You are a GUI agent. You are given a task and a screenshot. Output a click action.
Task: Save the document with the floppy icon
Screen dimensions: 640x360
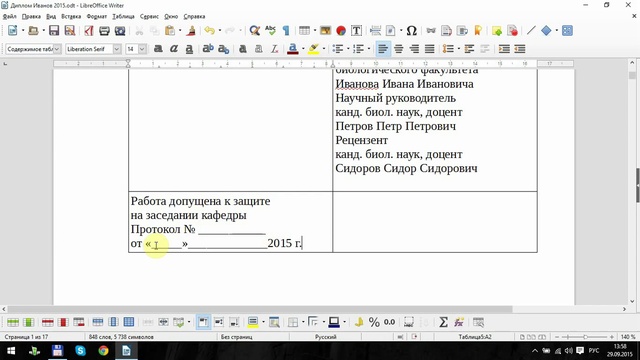click(x=54, y=31)
